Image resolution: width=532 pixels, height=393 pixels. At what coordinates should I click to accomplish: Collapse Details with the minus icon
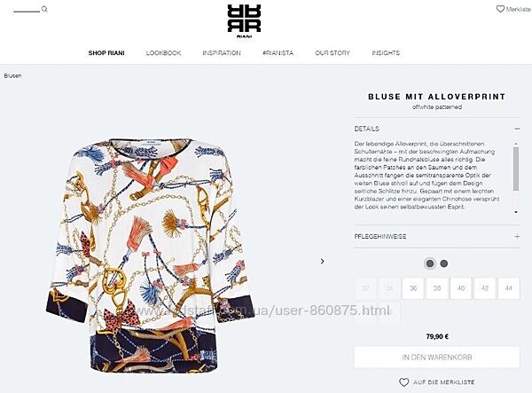pyautogui.click(x=517, y=129)
